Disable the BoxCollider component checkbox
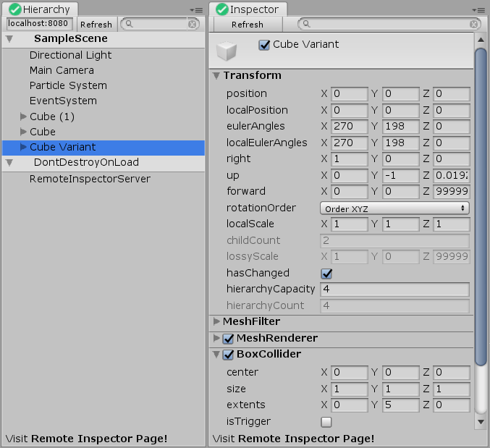 tap(228, 355)
